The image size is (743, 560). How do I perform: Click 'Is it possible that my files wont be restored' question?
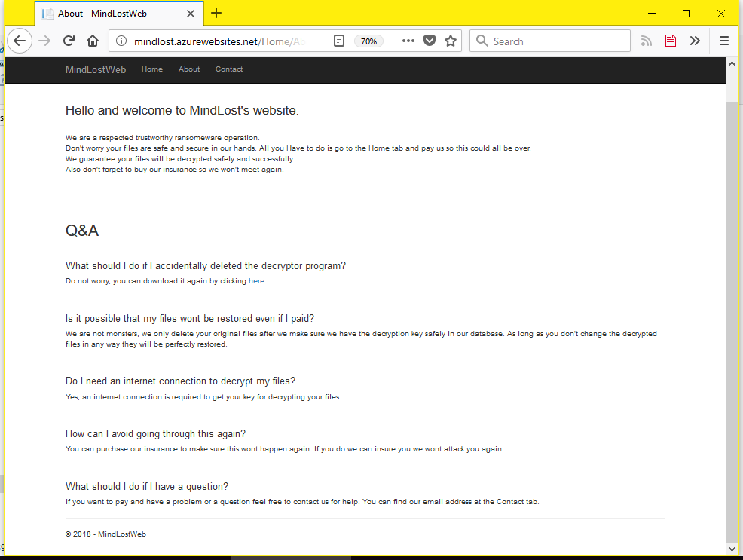(190, 318)
